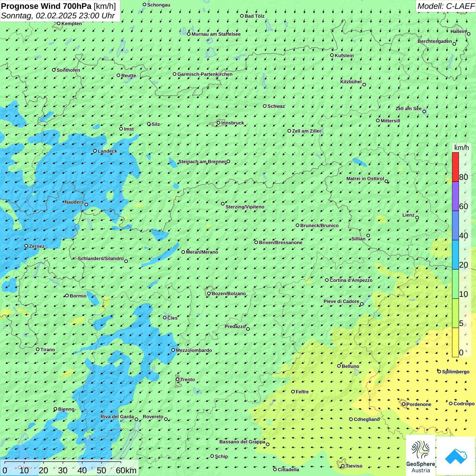Click the Innsbruck city marker
The image size is (476, 476).
[x=219, y=123]
